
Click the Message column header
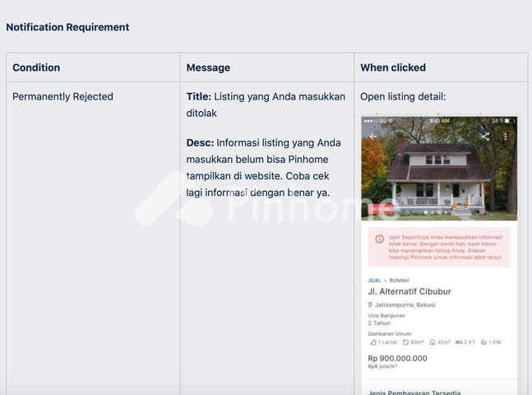pos(208,67)
